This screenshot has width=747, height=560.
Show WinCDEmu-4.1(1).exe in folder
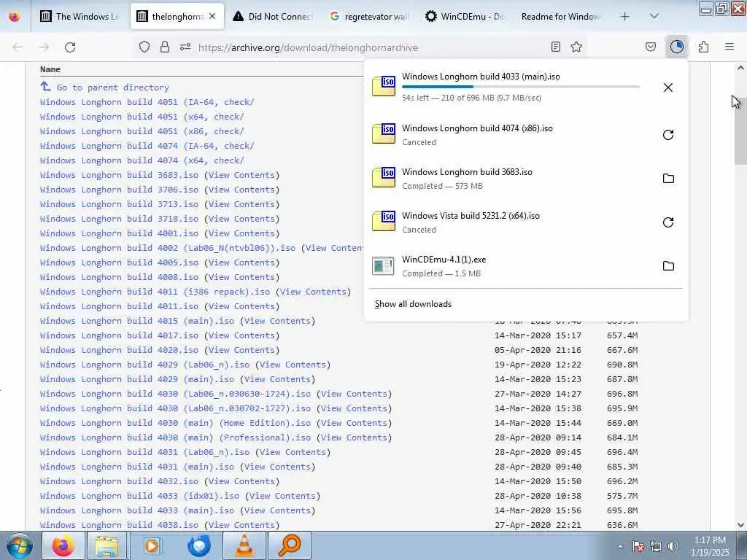[668, 266]
